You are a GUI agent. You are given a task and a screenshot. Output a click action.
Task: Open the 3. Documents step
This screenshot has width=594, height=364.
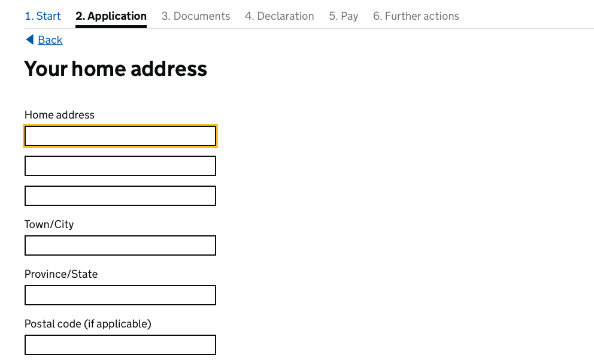pyautogui.click(x=195, y=16)
